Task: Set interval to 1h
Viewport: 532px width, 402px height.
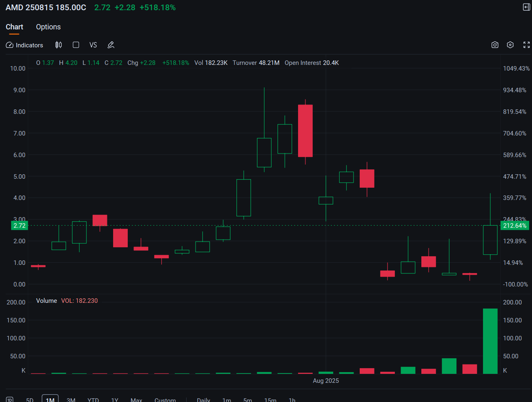Action: click(x=292, y=400)
